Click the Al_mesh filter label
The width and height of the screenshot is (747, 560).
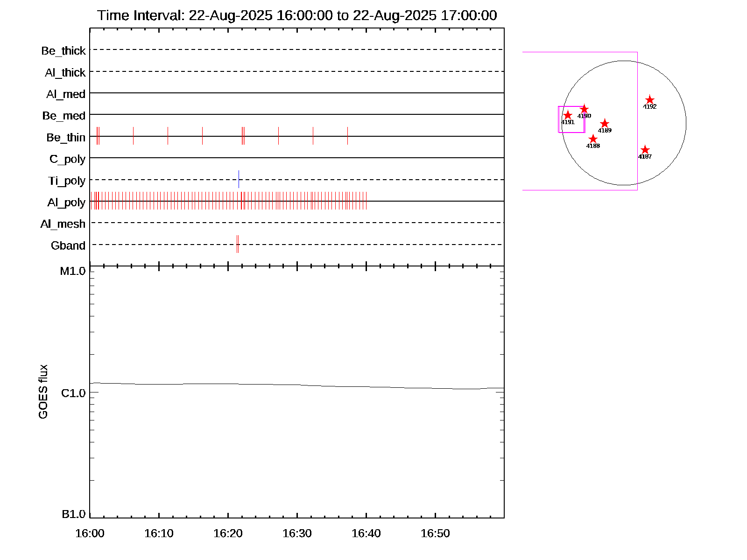tap(63, 224)
